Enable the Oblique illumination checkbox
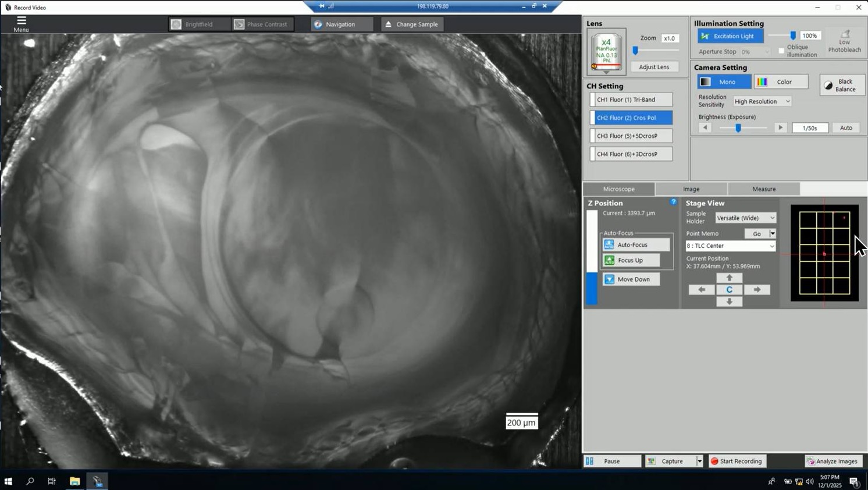868x490 pixels. point(781,51)
